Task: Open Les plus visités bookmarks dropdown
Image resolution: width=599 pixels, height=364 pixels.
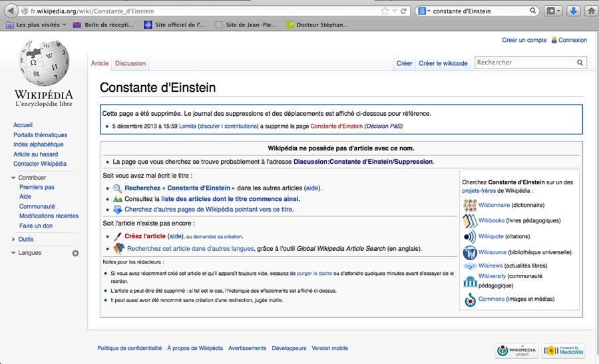Action: coord(35,25)
